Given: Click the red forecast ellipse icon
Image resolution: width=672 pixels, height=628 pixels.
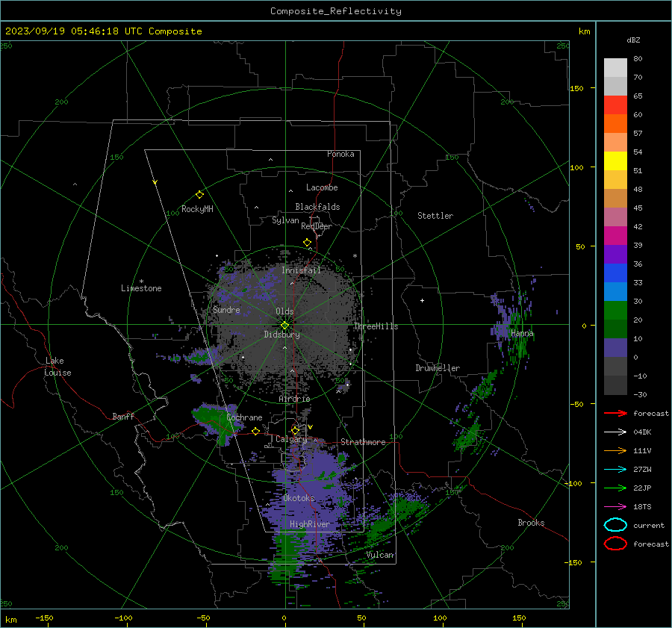Looking at the screenshot, I should click(615, 544).
